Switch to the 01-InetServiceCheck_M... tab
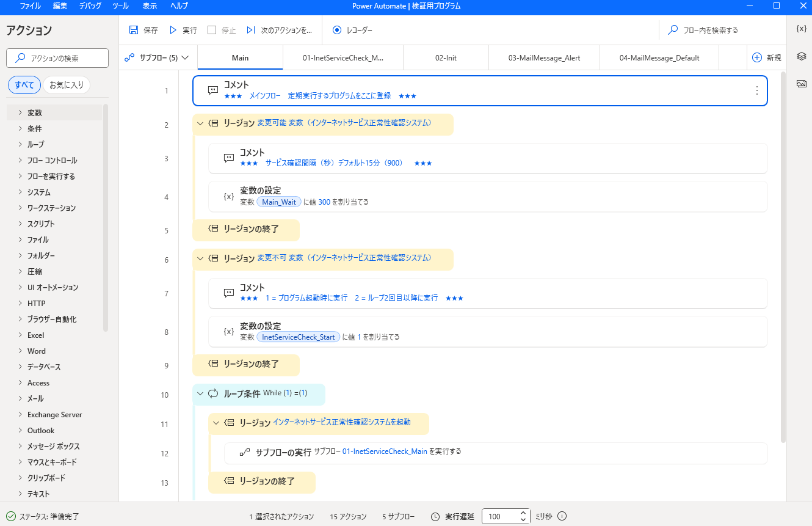 click(343, 57)
